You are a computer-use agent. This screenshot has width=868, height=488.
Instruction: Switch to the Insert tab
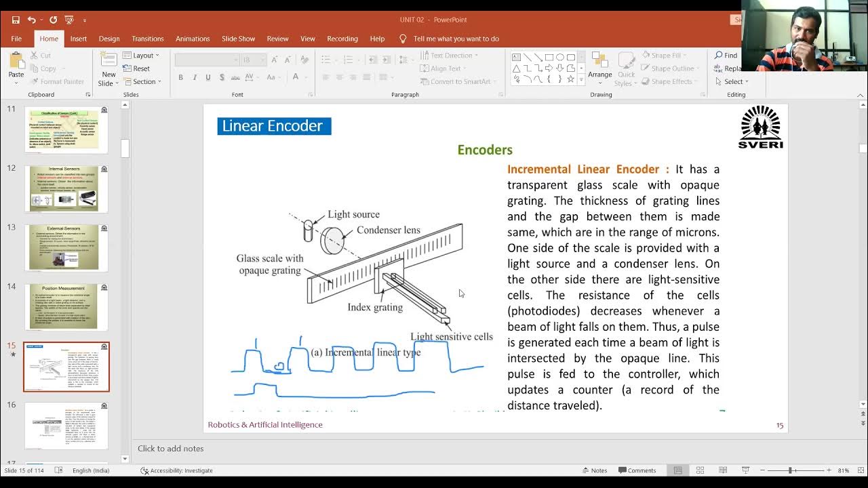(x=79, y=39)
